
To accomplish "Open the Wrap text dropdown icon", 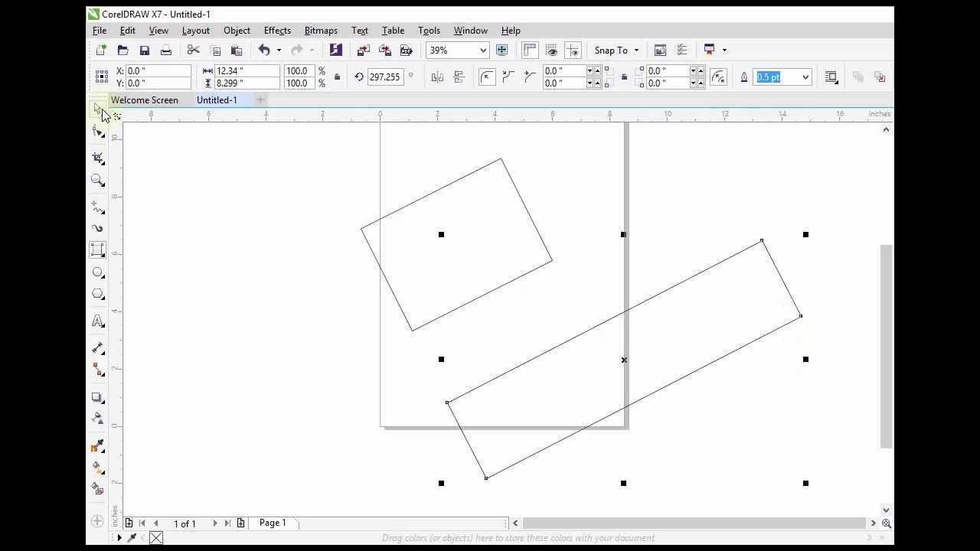I will point(831,77).
